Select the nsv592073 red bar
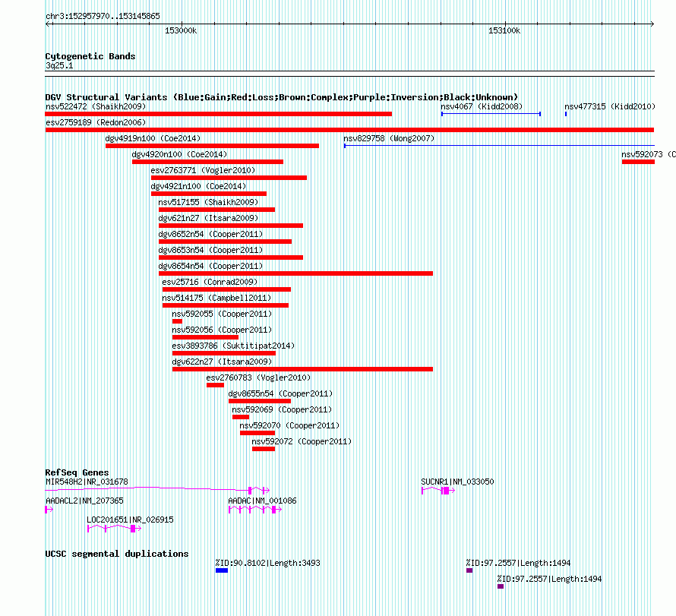676x616 pixels. click(x=638, y=162)
